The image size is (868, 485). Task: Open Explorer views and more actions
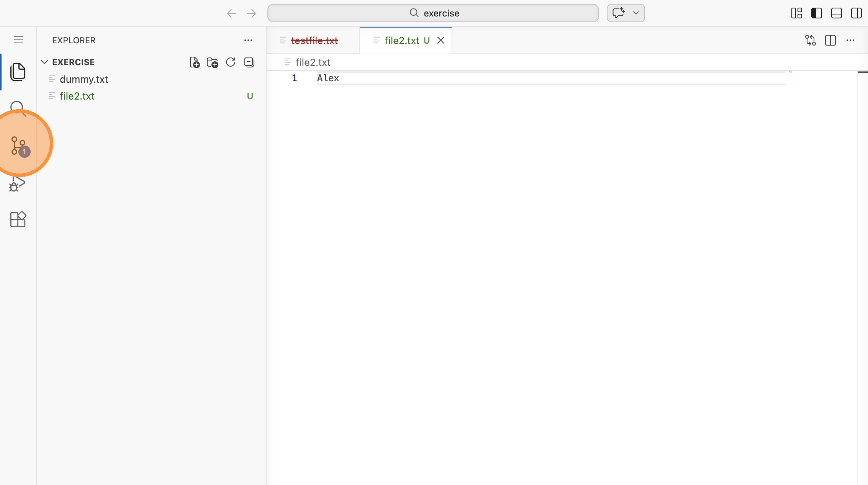click(x=248, y=40)
